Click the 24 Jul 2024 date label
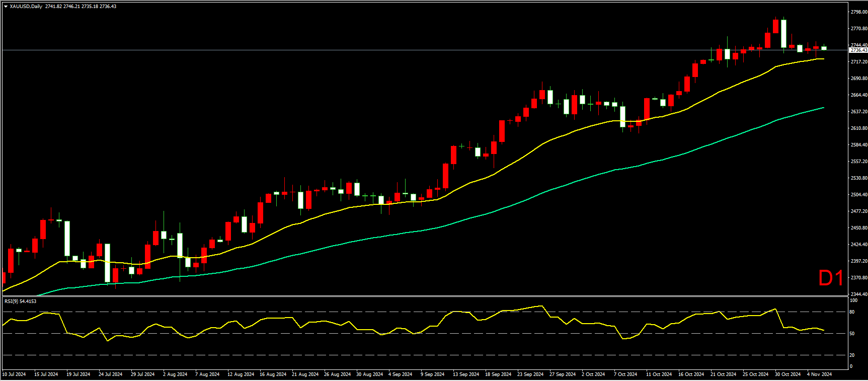 coord(111,374)
